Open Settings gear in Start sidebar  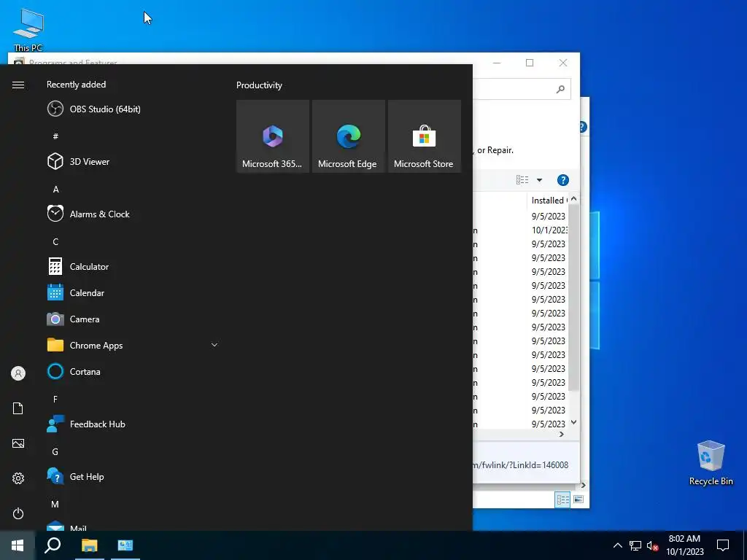coord(18,478)
